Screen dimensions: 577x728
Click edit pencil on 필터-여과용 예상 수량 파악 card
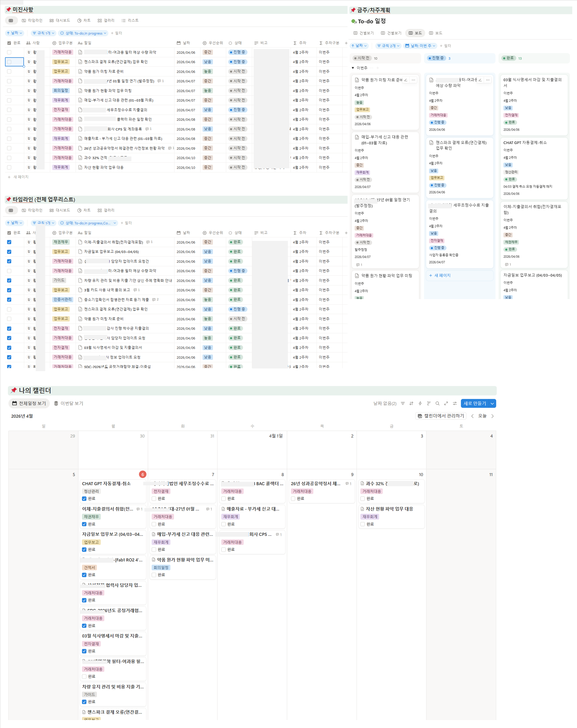click(480, 80)
